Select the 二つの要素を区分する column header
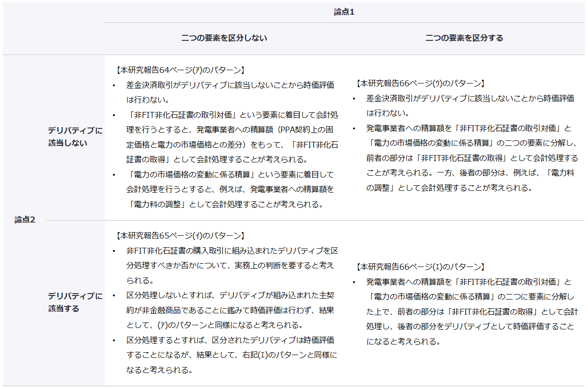The width and height of the screenshot is (588, 389). tap(464, 38)
